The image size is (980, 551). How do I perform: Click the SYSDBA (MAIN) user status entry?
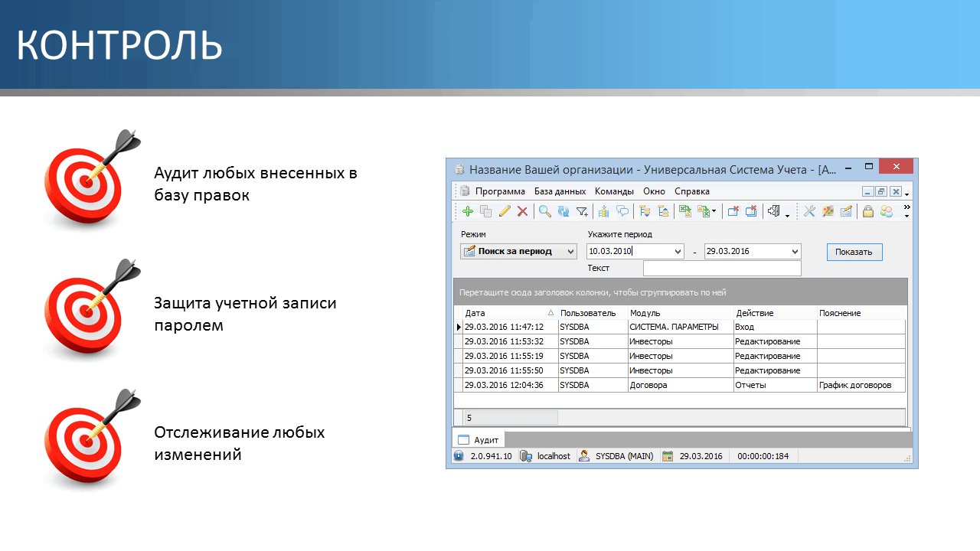click(x=617, y=455)
